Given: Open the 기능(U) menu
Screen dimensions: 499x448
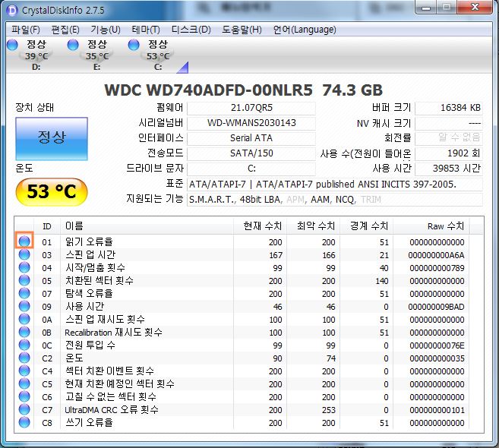Looking at the screenshot, I should point(106,30).
